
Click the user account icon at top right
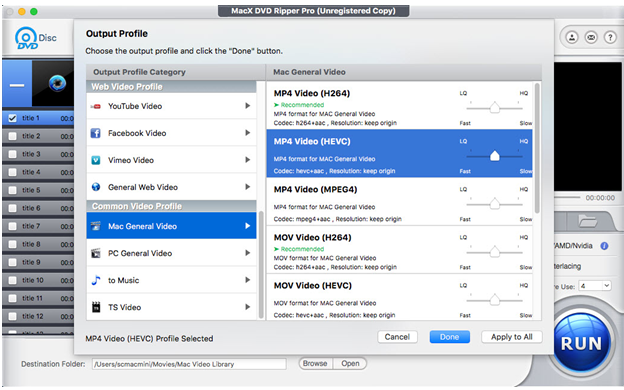pos(572,37)
